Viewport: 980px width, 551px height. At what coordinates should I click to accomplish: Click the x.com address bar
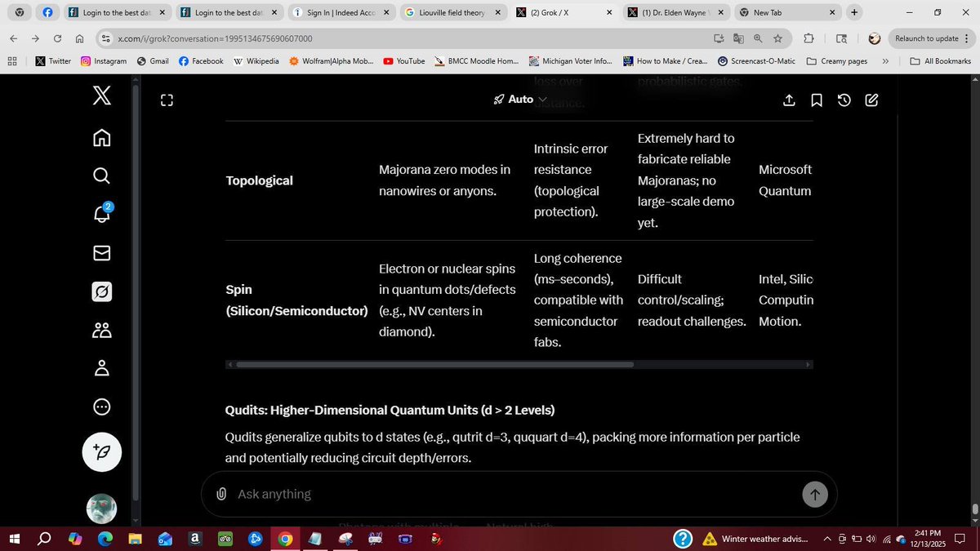tap(408, 38)
